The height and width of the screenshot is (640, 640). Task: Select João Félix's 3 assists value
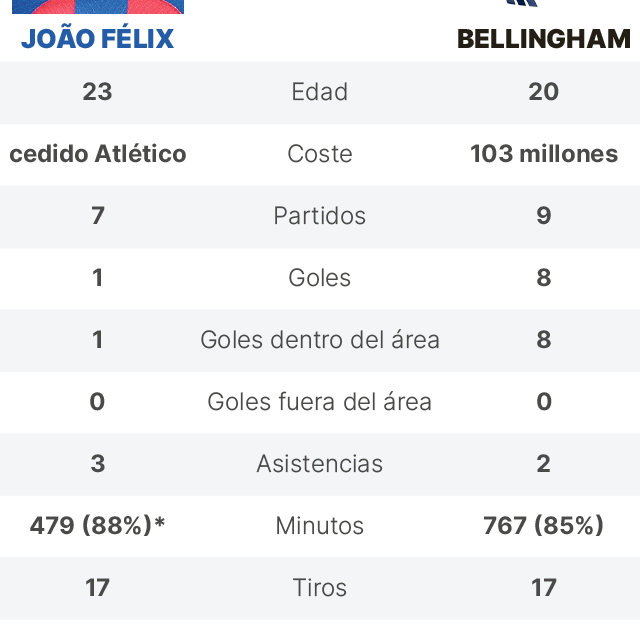98,464
